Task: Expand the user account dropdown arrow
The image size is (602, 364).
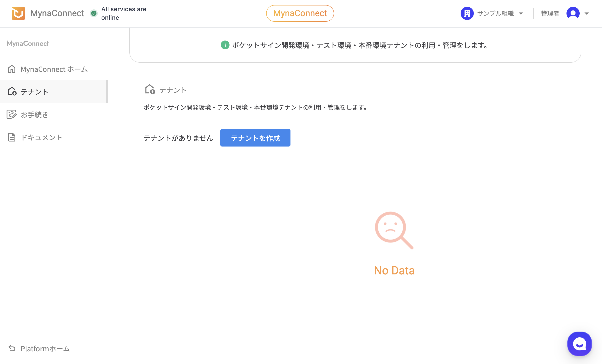Action: point(587,13)
